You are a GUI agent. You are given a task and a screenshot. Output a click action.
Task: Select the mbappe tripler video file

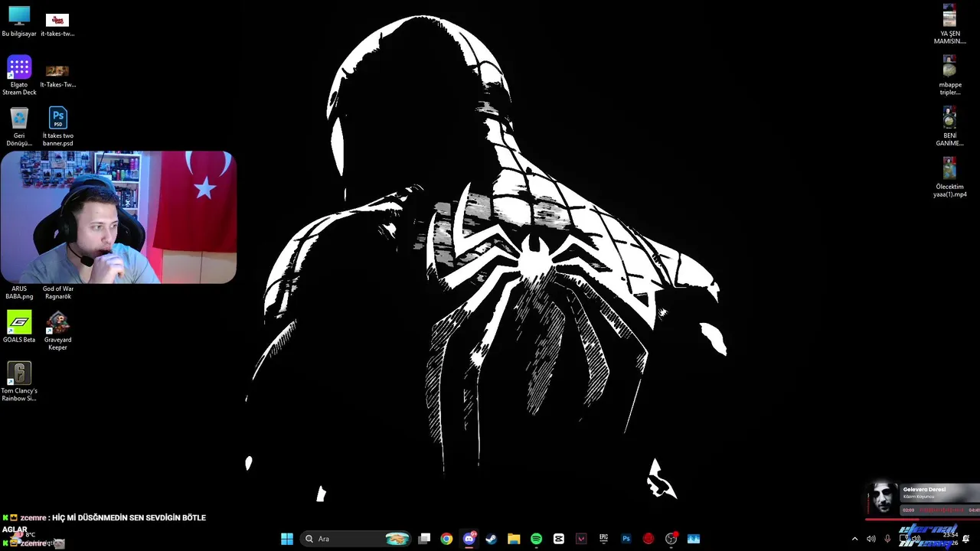point(949,75)
